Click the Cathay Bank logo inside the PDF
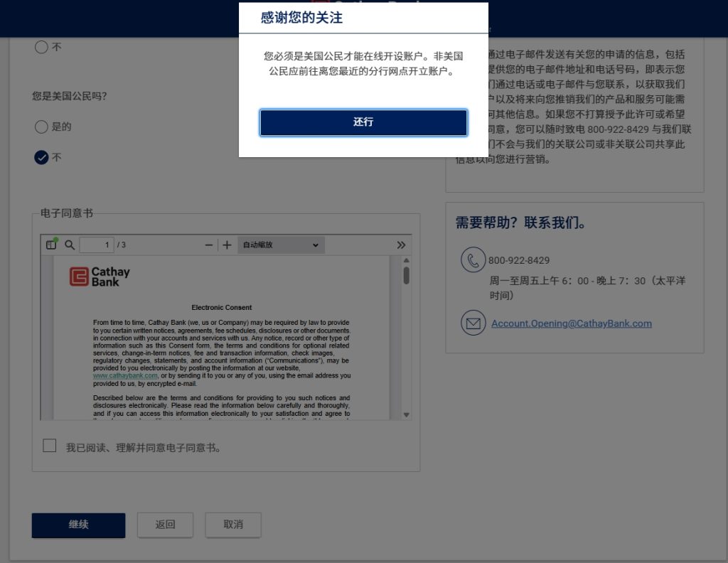 [x=78, y=277]
